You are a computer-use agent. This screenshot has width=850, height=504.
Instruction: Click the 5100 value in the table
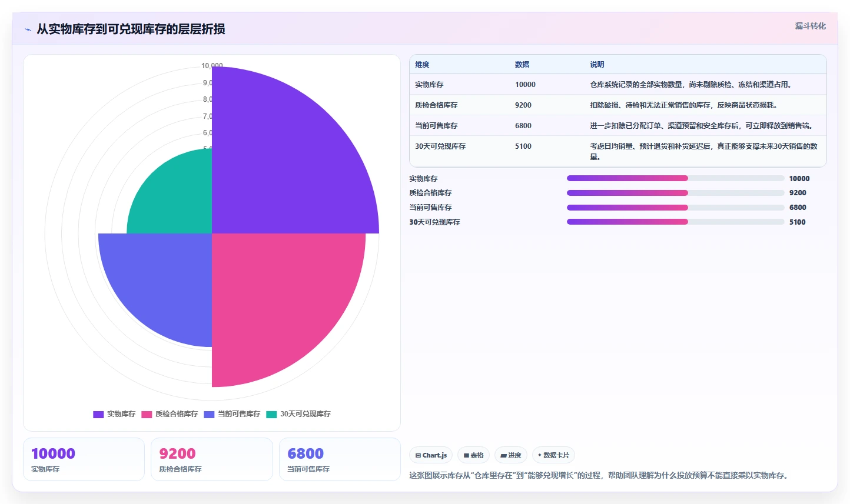pyautogui.click(x=523, y=146)
